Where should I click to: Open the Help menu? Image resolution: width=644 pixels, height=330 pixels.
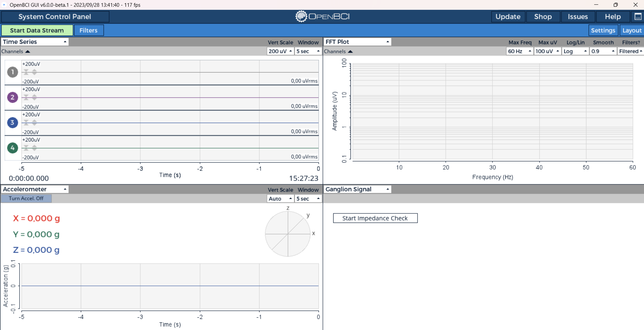coord(613,17)
